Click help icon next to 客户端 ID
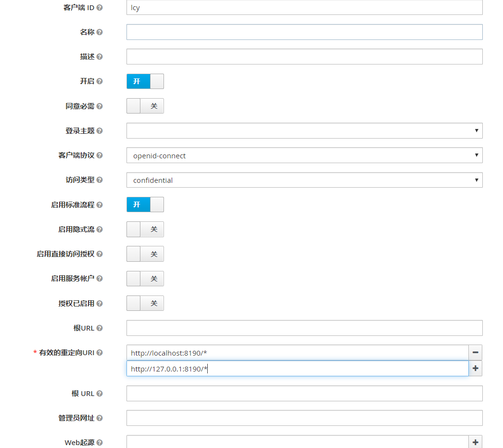Screen dimensions: 503x448 pyautogui.click(x=100, y=8)
